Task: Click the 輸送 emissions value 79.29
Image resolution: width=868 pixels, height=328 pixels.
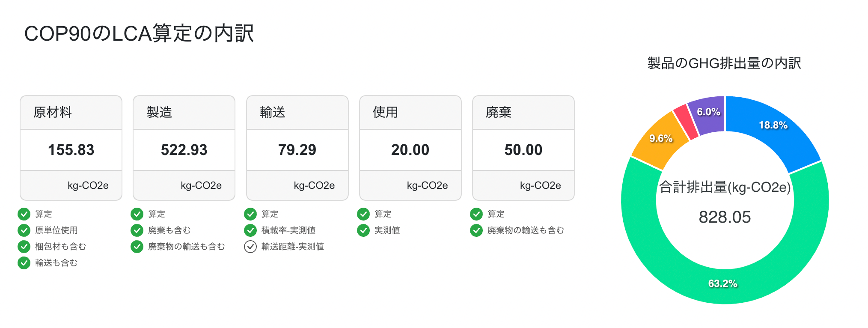Action: [x=297, y=150]
